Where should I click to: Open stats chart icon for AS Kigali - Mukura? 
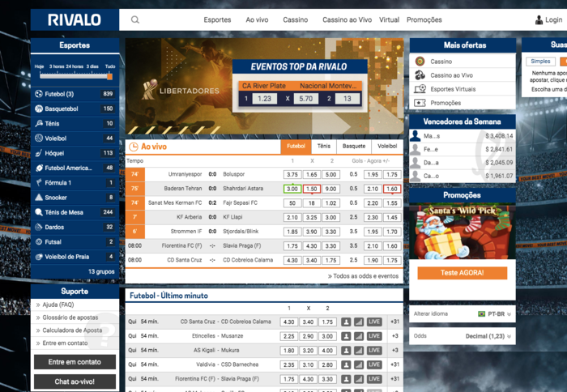point(360,351)
